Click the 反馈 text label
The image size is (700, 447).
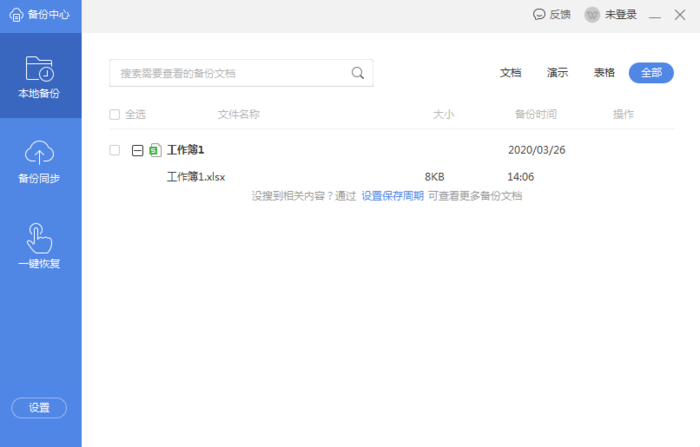pos(560,15)
